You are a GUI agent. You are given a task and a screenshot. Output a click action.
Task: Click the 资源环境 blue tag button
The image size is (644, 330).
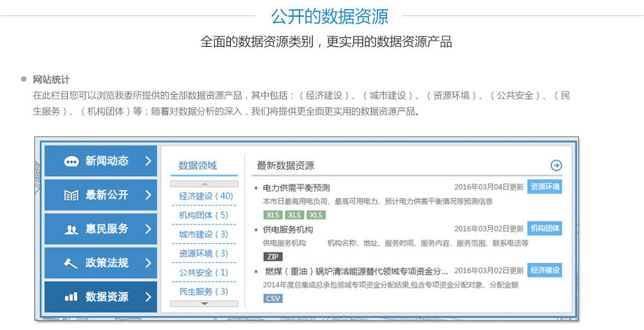pos(545,187)
